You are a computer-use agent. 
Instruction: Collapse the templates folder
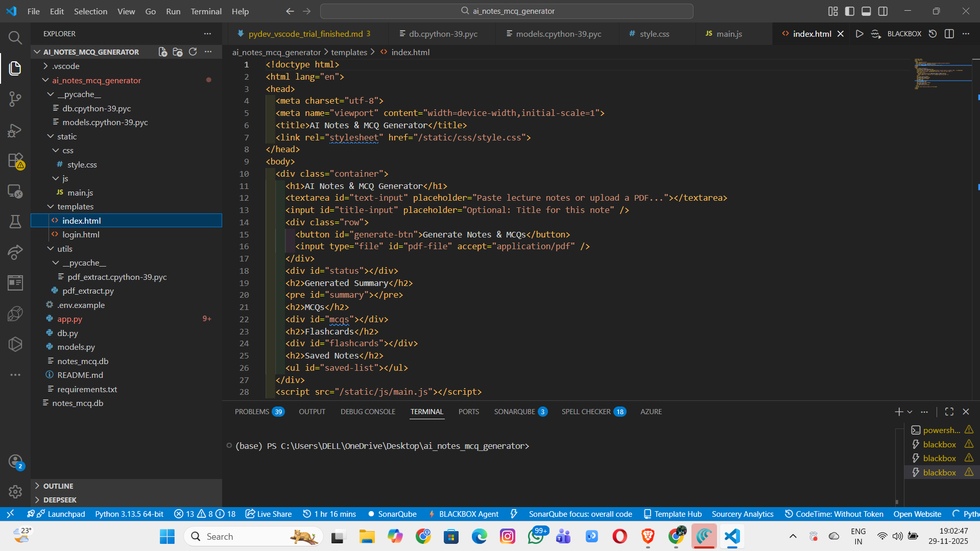coord(75,207)
